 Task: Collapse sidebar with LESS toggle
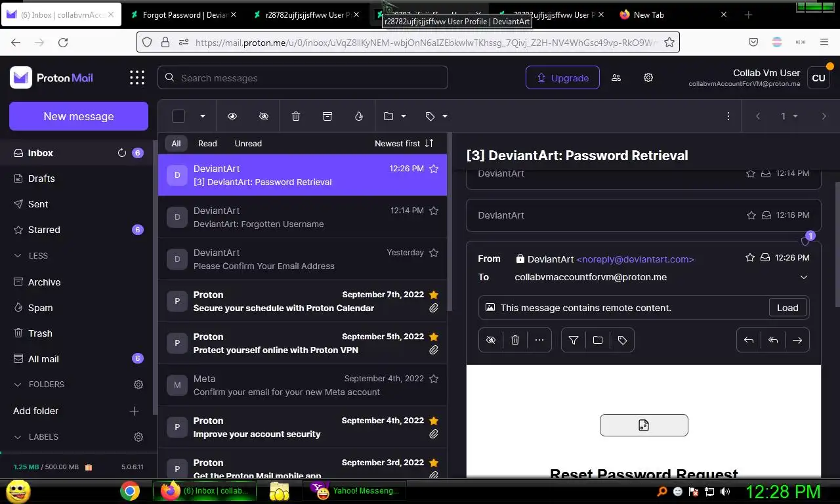click(31, 256)
